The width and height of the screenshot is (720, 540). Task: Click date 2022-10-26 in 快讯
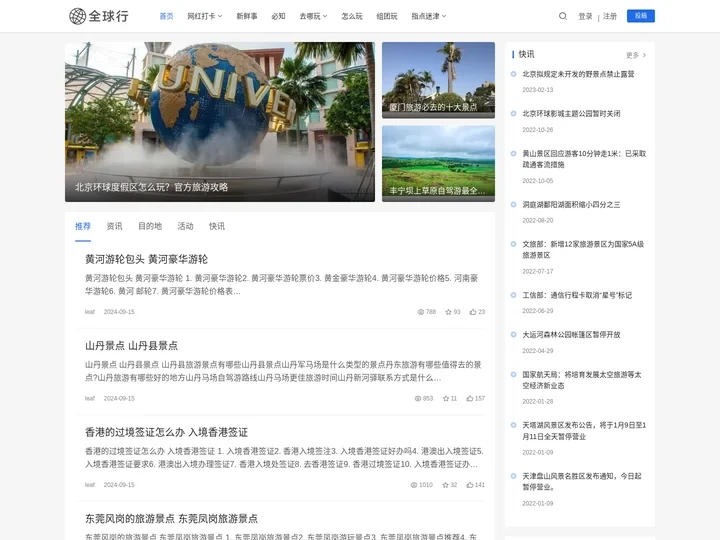[x=538, y=130]
